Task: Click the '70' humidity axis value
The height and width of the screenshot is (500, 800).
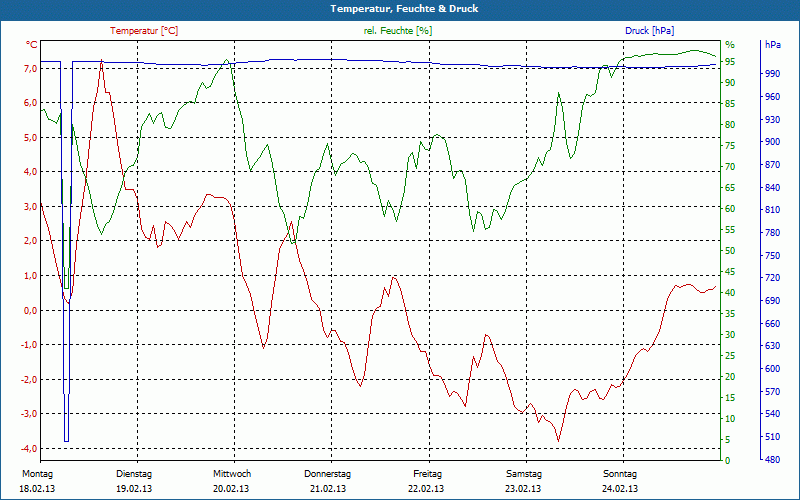Action: tap(730, 166)
